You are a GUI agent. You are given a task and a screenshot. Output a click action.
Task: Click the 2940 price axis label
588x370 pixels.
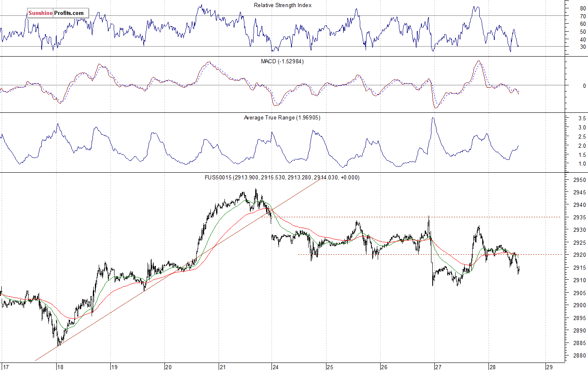click(580, 205)
